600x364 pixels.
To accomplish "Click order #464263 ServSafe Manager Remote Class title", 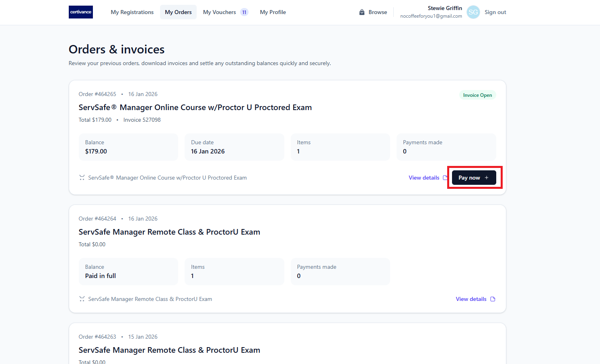I will click(x=169, y=350).
